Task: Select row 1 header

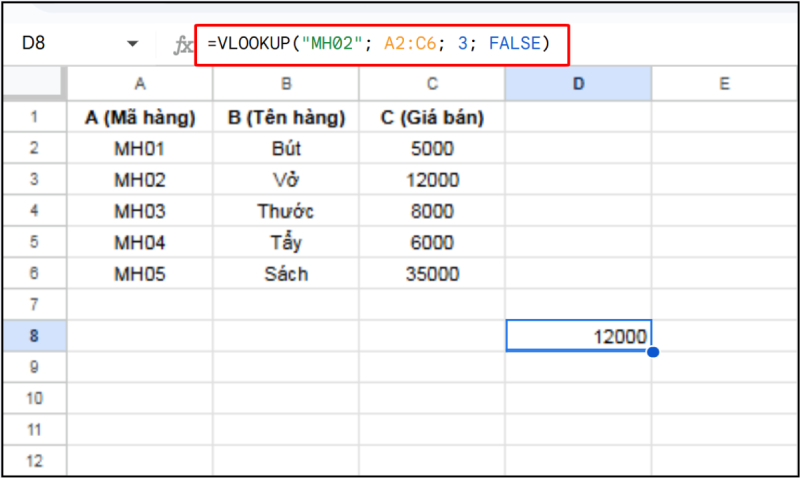Action: 34,117
